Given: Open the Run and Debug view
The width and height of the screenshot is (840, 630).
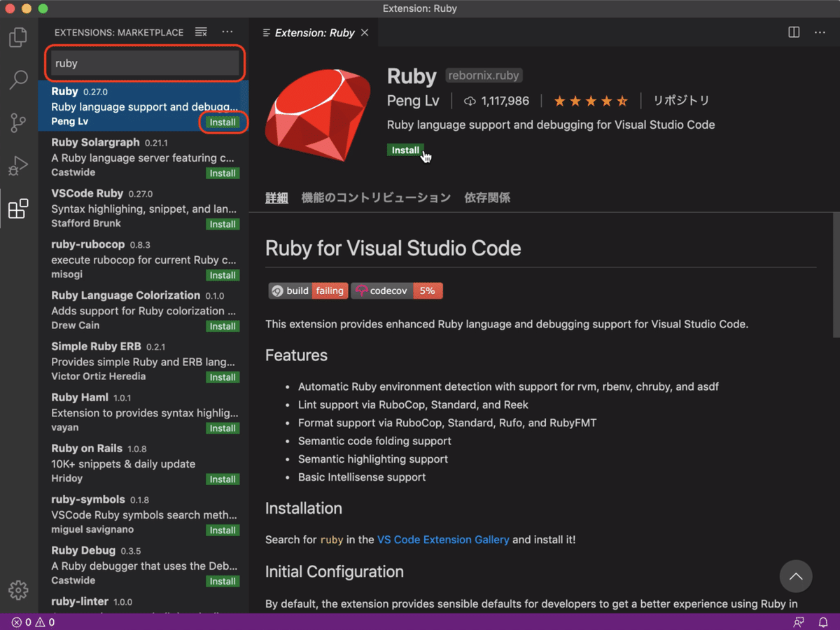Looking at the screenshot, I should click(x=18, y=166).
